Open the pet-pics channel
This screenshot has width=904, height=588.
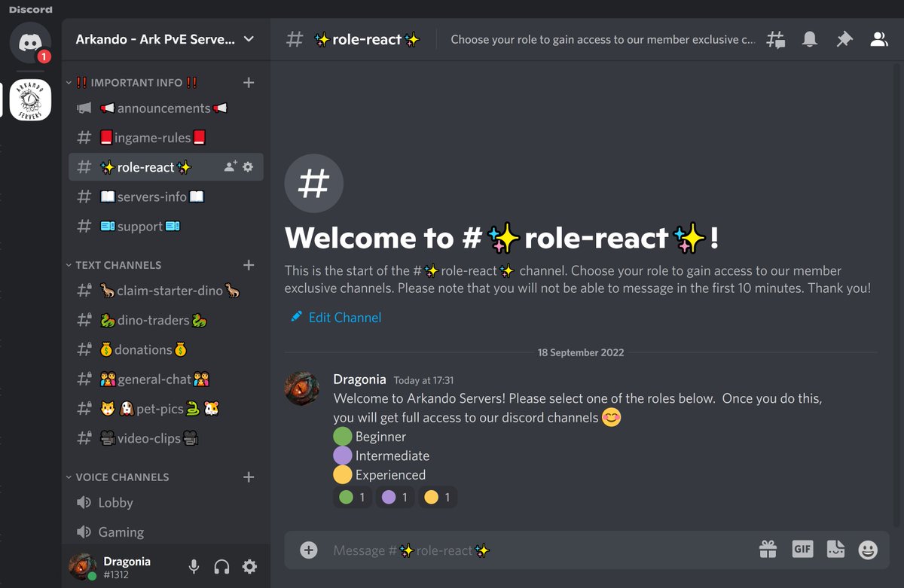click(x=166, y=409)
